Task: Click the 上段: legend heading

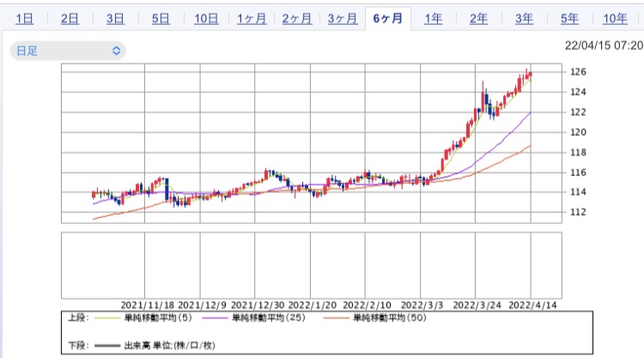Action: 78,318
